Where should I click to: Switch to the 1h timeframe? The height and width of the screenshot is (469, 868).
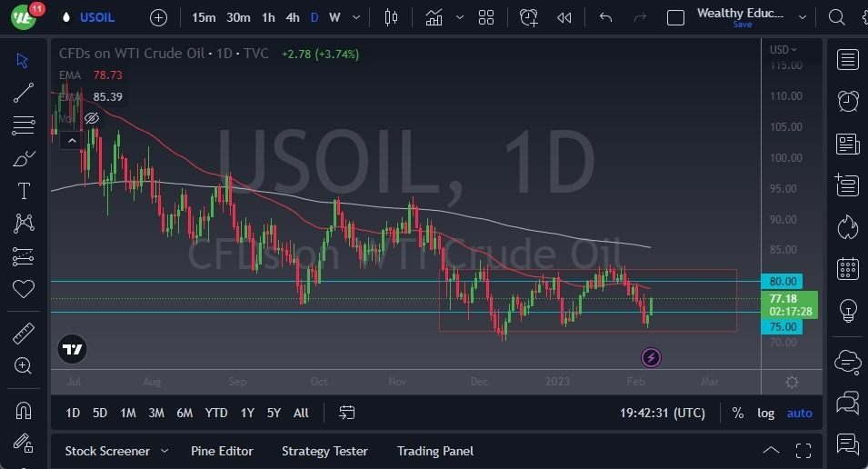pos(268,17)
